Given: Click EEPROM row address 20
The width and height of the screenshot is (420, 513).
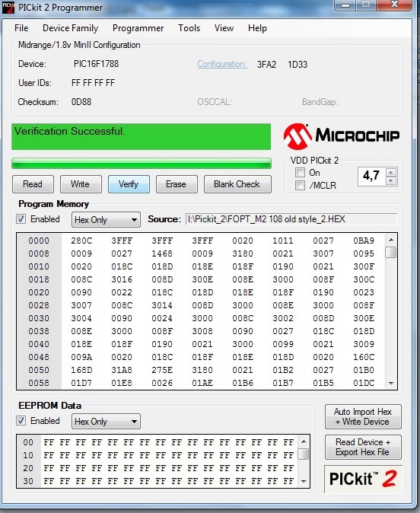Looking at the screenshot, I should [28, 468].
